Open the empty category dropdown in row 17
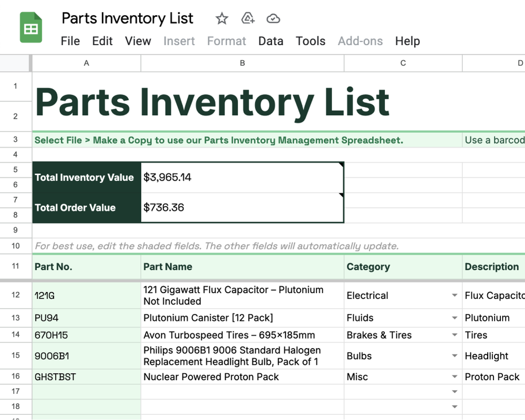525x420 pixels. point(455,391)
